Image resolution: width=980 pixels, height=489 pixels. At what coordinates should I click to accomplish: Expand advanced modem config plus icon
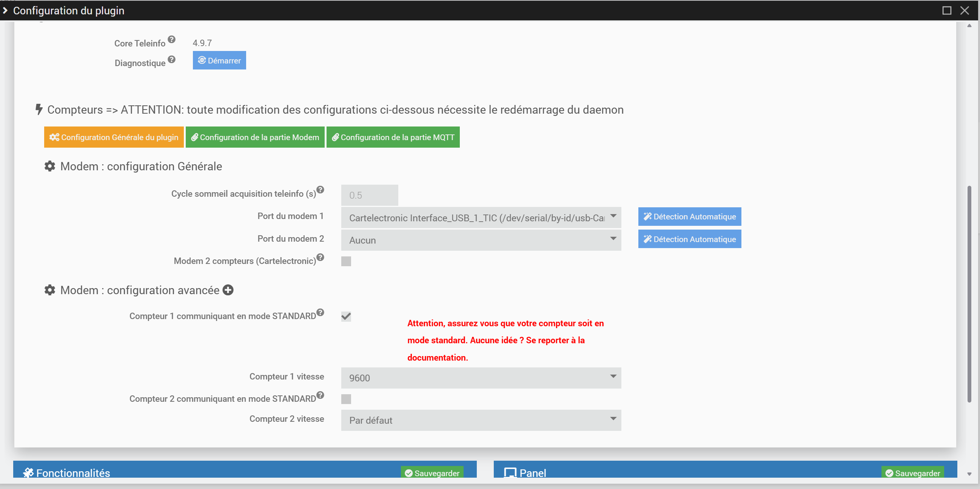coord(228,290)
